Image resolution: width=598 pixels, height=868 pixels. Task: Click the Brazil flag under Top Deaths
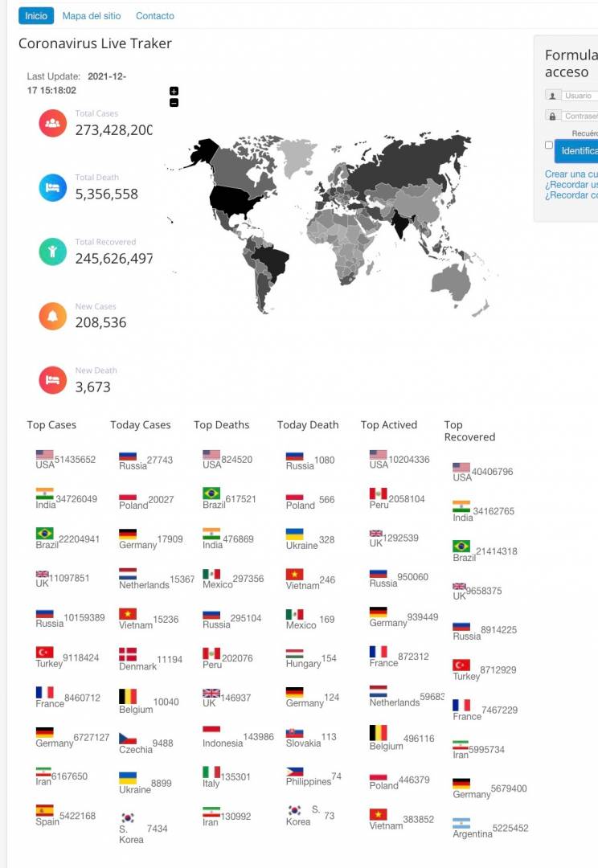[x=211, y=493]
